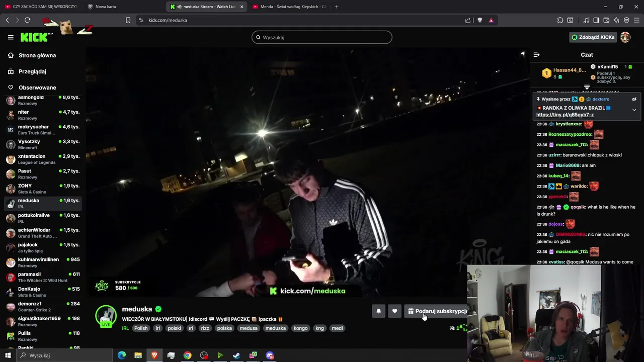Go back in browser history
The height and width of the screenshot is (362, 644).
tap(7, 20)
